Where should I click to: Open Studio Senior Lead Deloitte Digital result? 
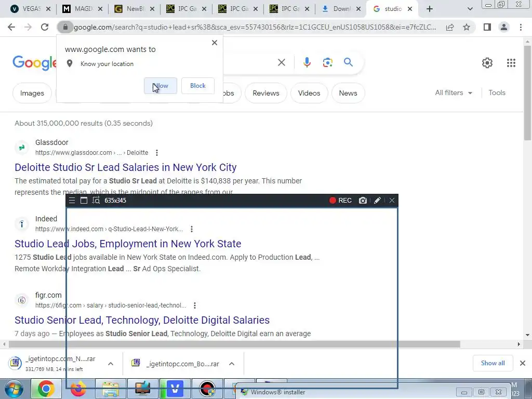click(x=142, y=320)
